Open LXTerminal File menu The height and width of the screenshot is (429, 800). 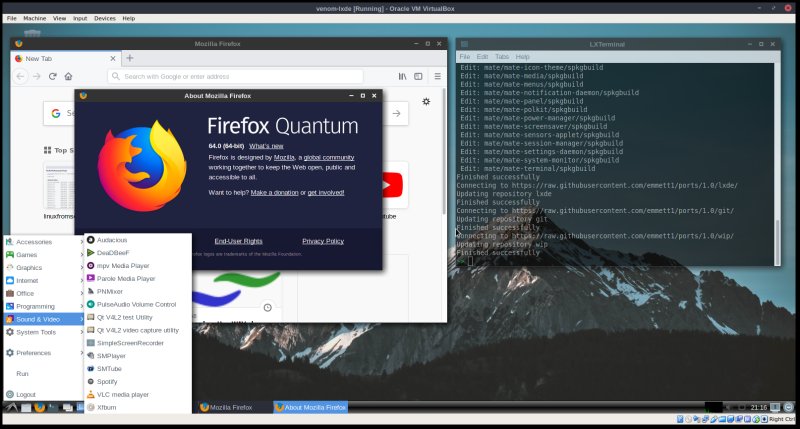465,57
